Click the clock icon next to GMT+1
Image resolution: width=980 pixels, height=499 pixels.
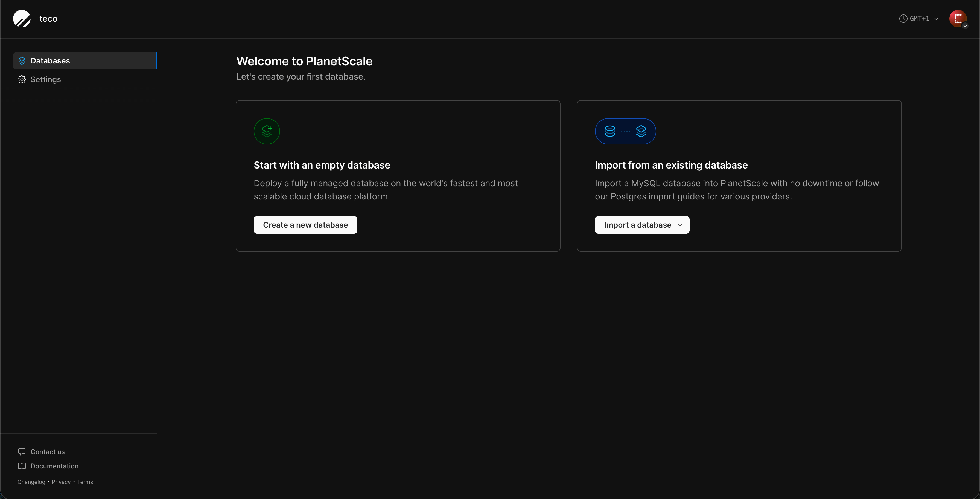pyautogui.click(x=903, y=18)
